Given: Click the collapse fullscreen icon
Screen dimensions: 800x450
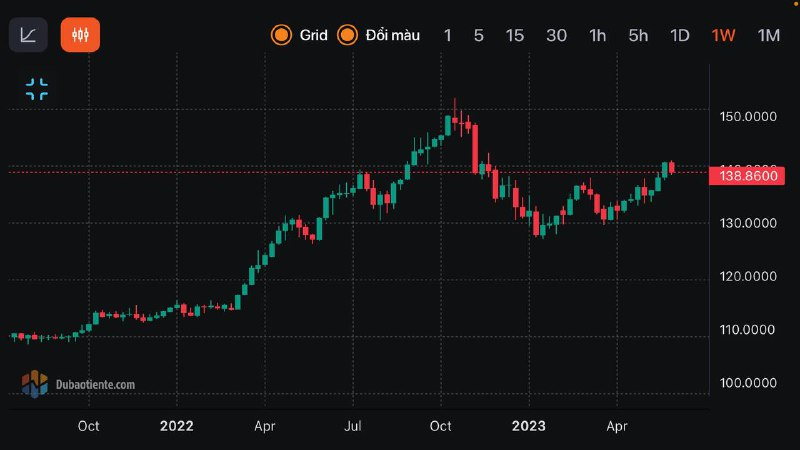Looking at the screenshot, I should tap(37, 89).
